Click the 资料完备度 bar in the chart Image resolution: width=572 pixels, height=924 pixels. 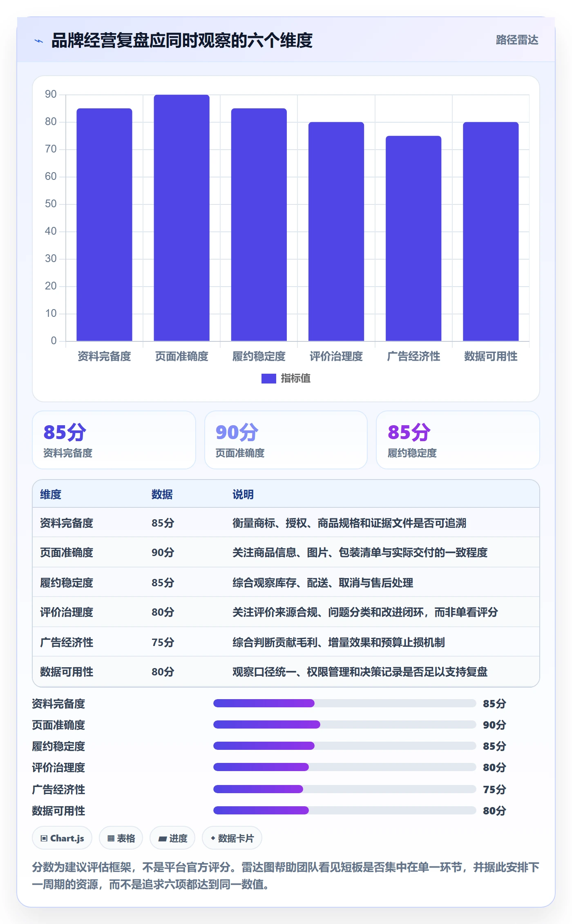pos(104,224)
